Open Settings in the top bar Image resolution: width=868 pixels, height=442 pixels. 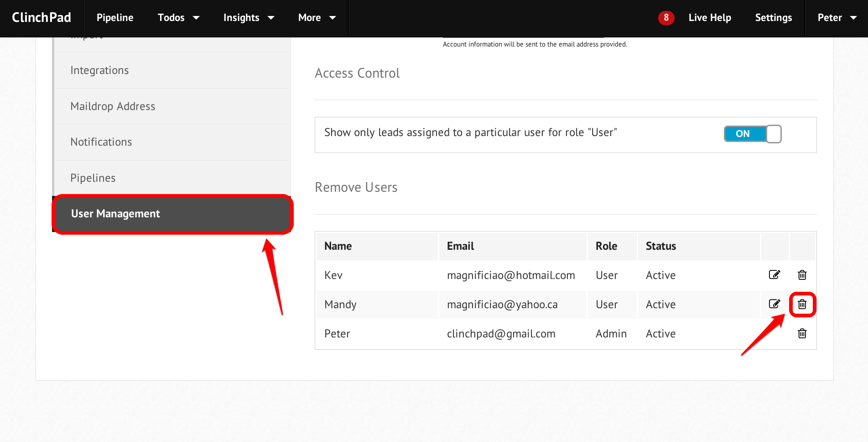[774, 18]
